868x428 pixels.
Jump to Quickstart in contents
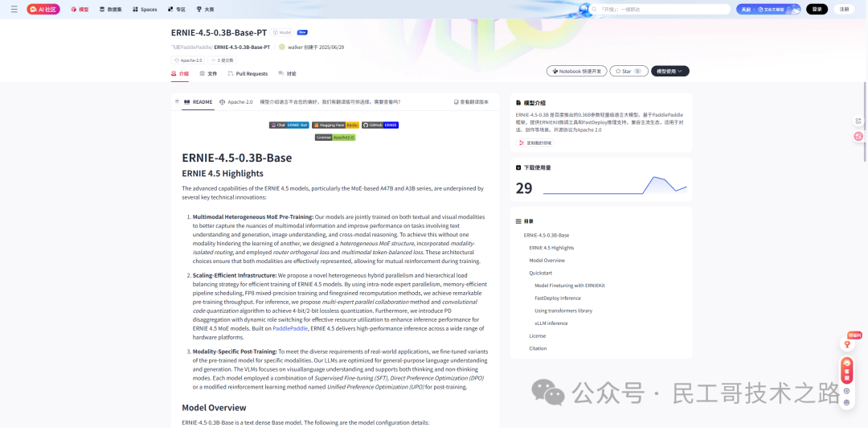point(540,274)
